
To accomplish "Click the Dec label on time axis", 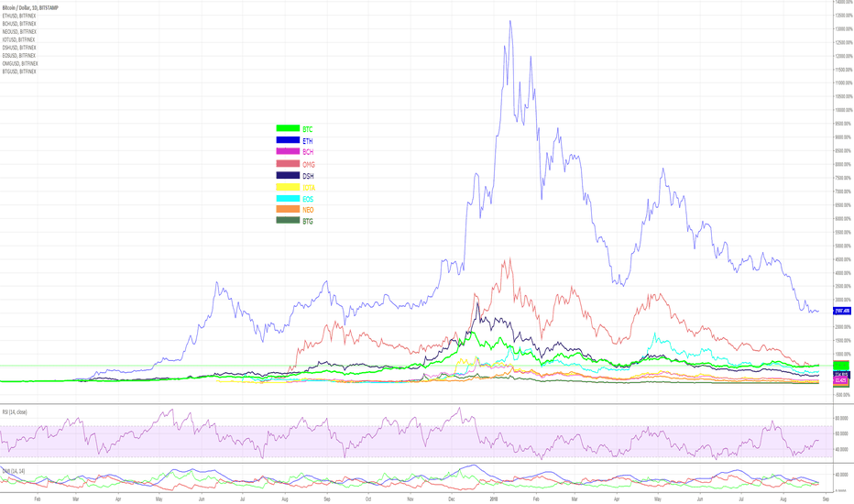I will coord(452,499).
